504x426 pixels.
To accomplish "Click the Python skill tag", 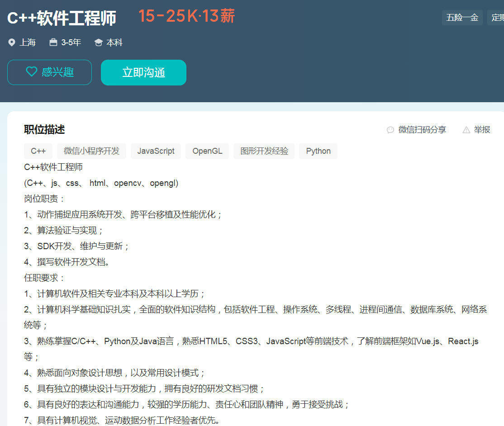I will tap(318, 151).
